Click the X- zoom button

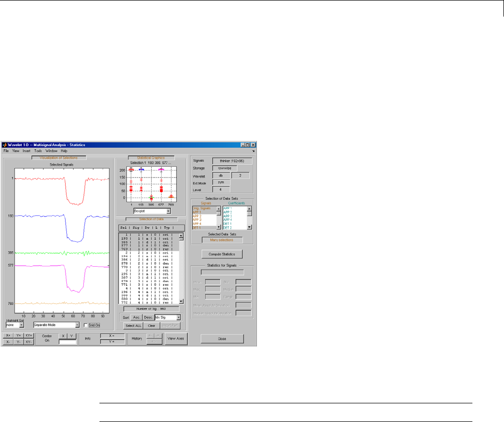point(8,342)
